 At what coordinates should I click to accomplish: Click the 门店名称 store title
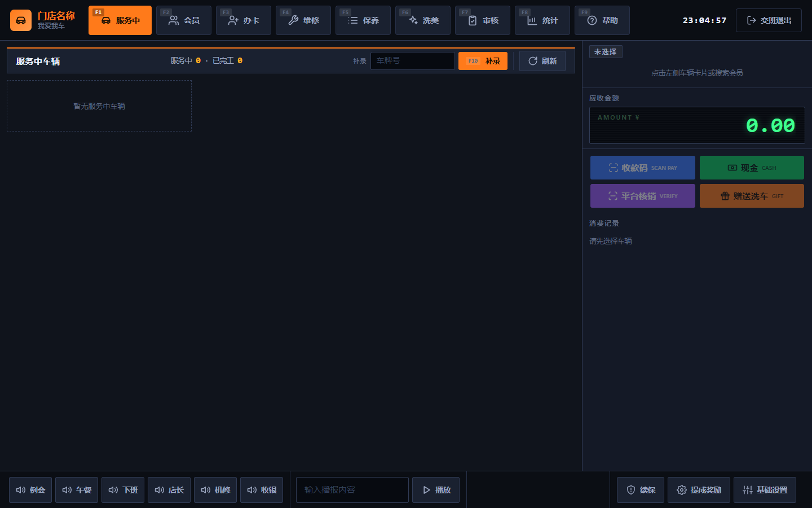tap(56, 16)
